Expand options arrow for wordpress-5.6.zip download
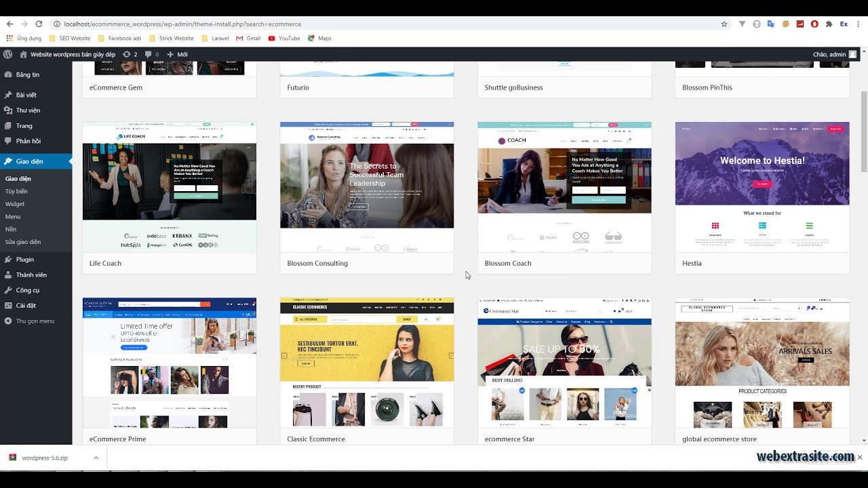This screenshot has height=488, width=868. point(96,457)
